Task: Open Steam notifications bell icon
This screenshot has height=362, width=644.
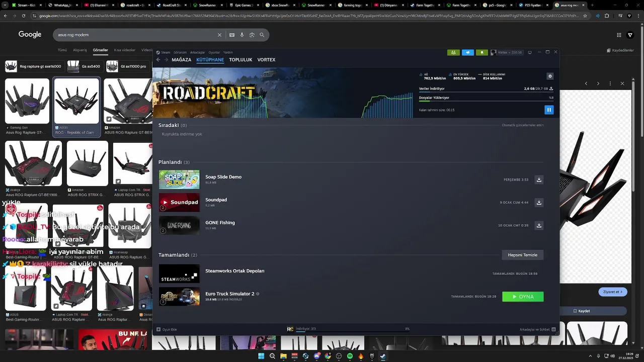Action: (x=482, y=52)
